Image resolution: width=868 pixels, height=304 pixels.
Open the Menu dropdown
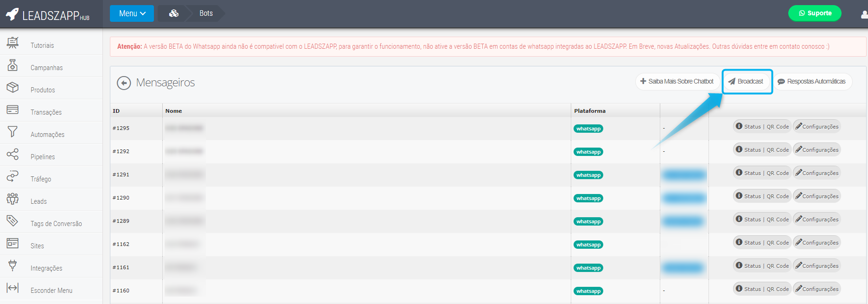132,13
